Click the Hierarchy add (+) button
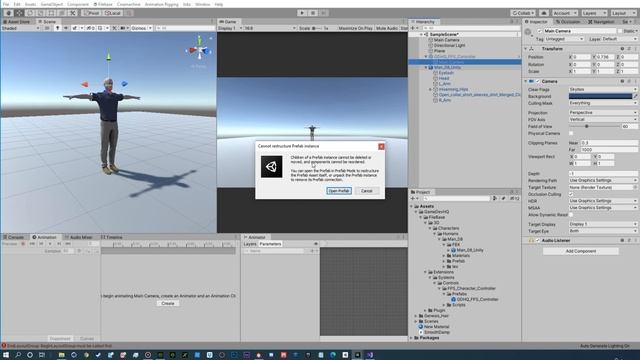The height and width of the screenshot is (360, 640). 413,28
